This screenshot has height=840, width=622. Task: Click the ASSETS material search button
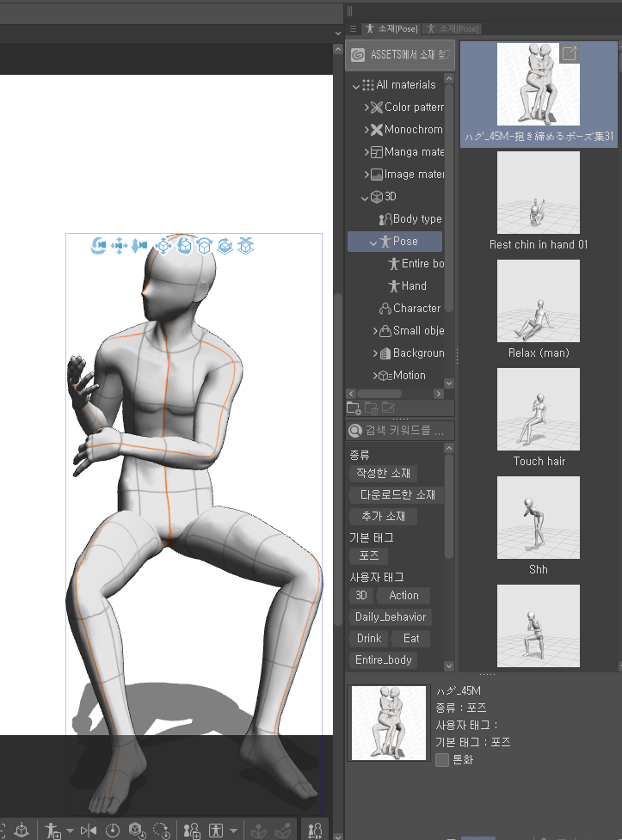tap(400, 55)
